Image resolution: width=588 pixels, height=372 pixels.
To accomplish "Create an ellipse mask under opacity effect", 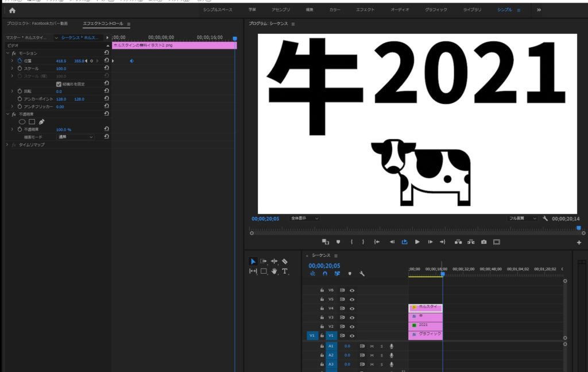I will (x=22, y=122).
